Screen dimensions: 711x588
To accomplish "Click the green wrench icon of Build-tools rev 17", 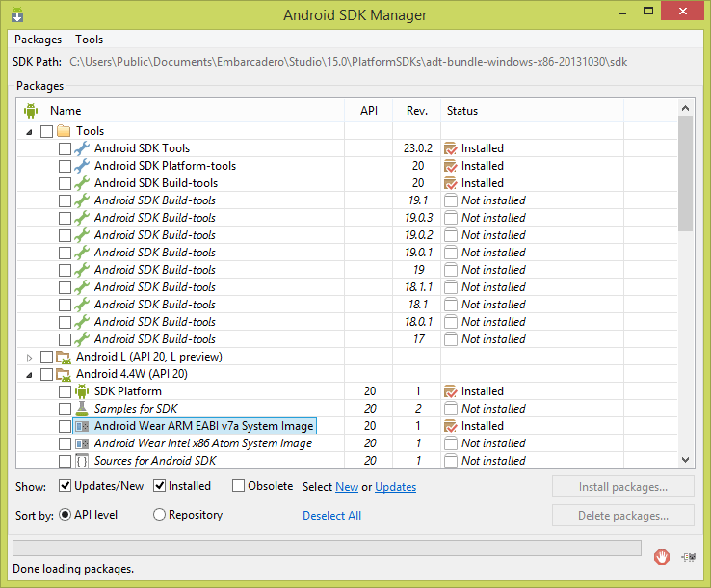I will pos(82,339).
